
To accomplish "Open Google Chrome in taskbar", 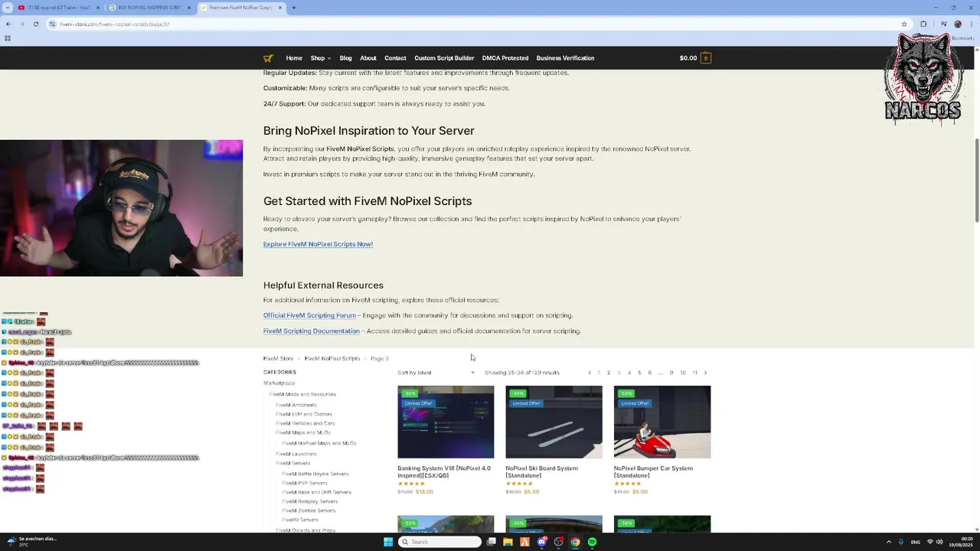I will click(x=575, y=542).
